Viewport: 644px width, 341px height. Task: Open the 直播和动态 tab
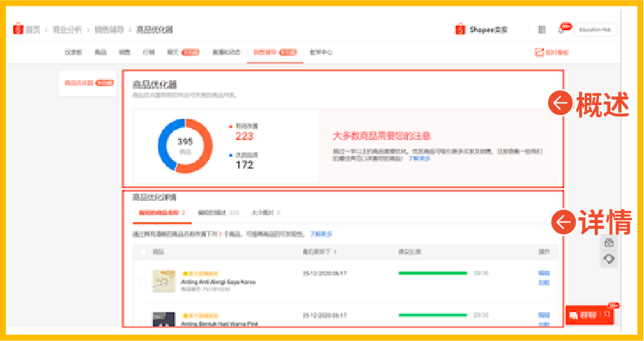click(x=227, y=52)
